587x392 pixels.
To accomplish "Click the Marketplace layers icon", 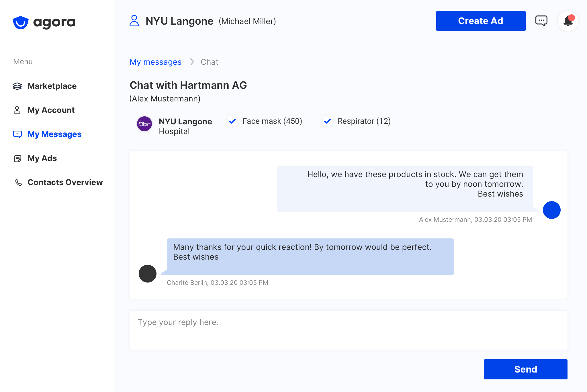I will click(x=17, y=86).
